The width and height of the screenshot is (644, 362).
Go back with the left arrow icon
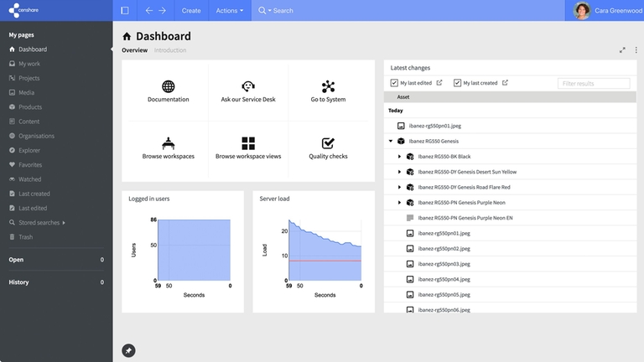[x=149, y=11]
